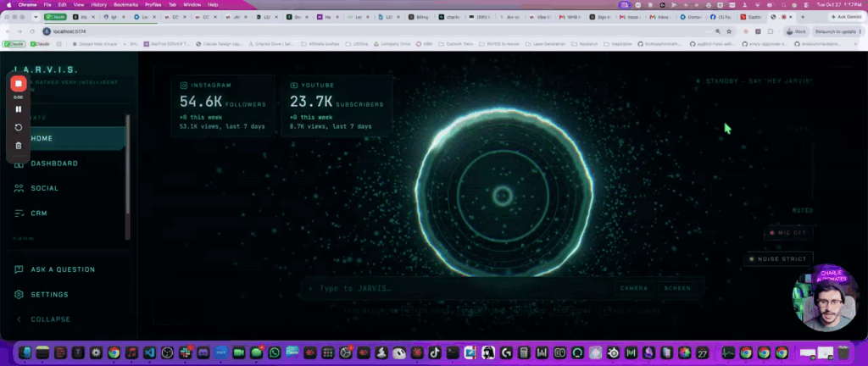This screenshot has width=868, height=366.
Task: Click the YouTube logo on the subscribers card
Action: point(293,86)
